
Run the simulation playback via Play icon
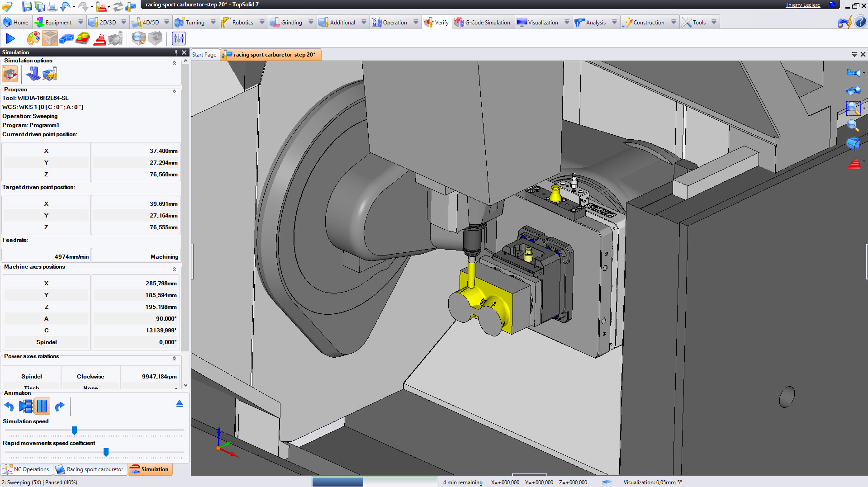[10, 38]
